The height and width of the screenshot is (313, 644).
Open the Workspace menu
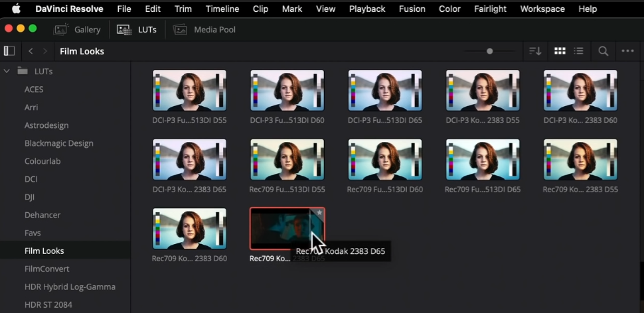tap(542, 9)
